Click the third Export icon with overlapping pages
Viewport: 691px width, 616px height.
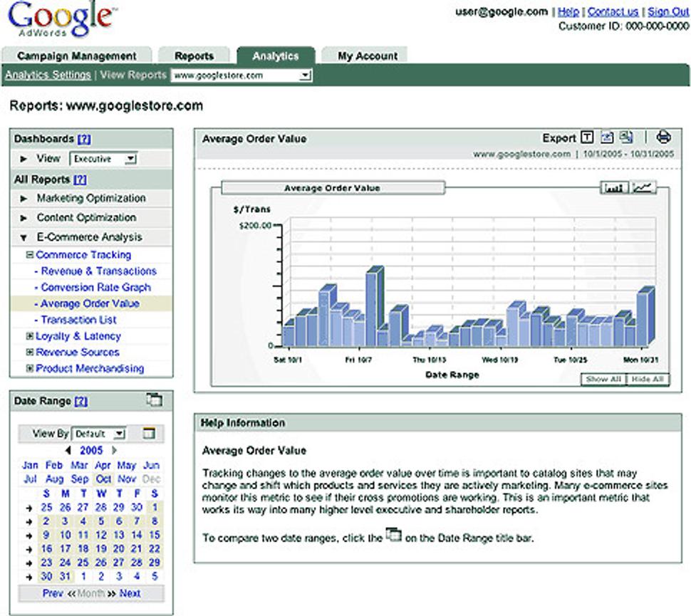(x=625, y=137)
